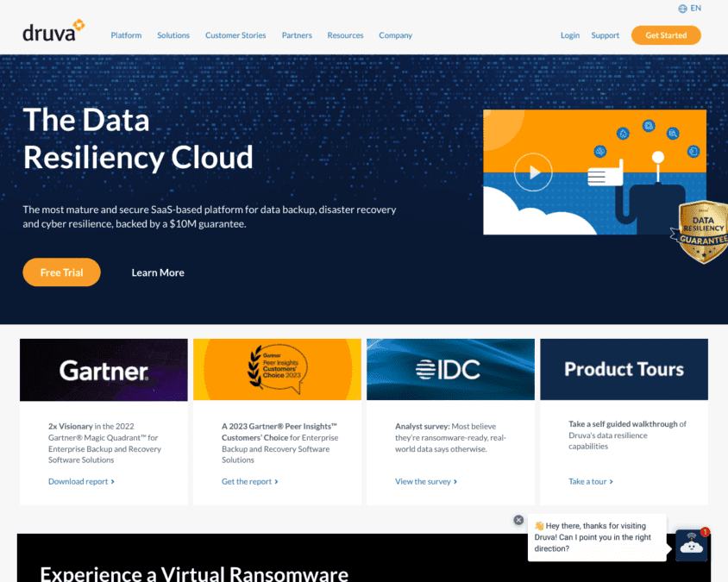Open the Platform menu

tap(126, 35)
